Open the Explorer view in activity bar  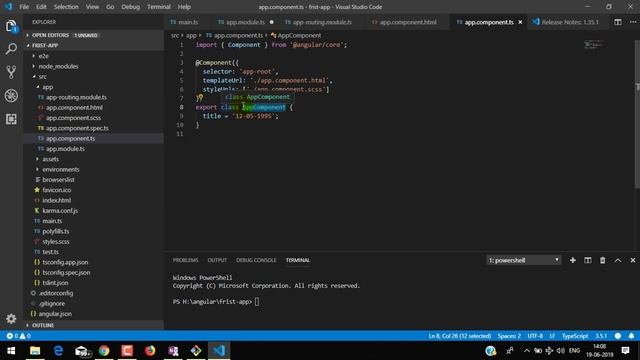pos(11,27)
